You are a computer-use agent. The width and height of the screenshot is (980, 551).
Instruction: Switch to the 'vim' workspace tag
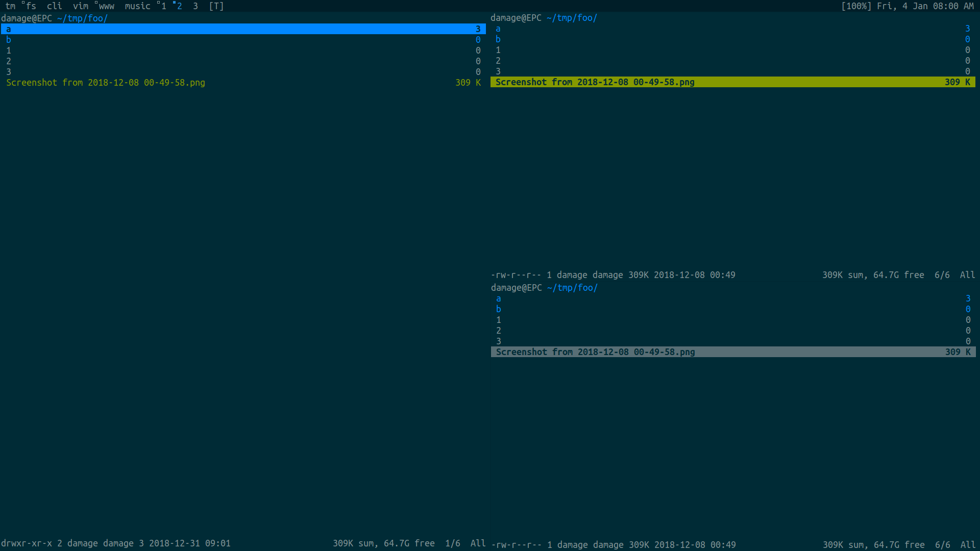80,6
